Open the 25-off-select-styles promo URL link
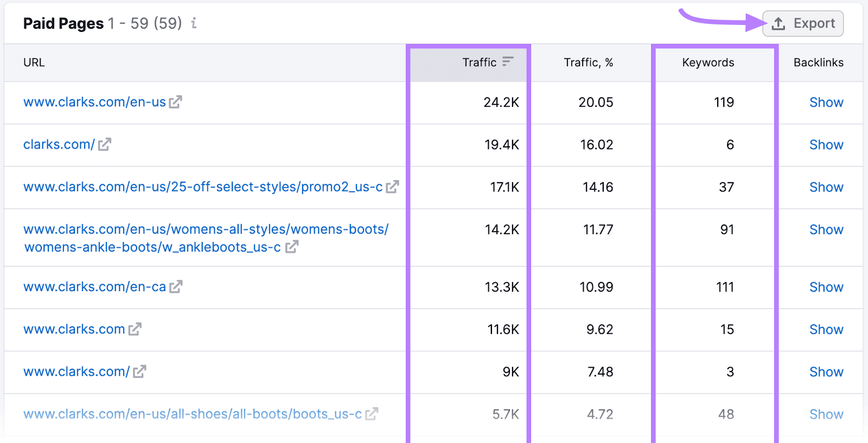 pyautogui.click(x=202, y=187)
